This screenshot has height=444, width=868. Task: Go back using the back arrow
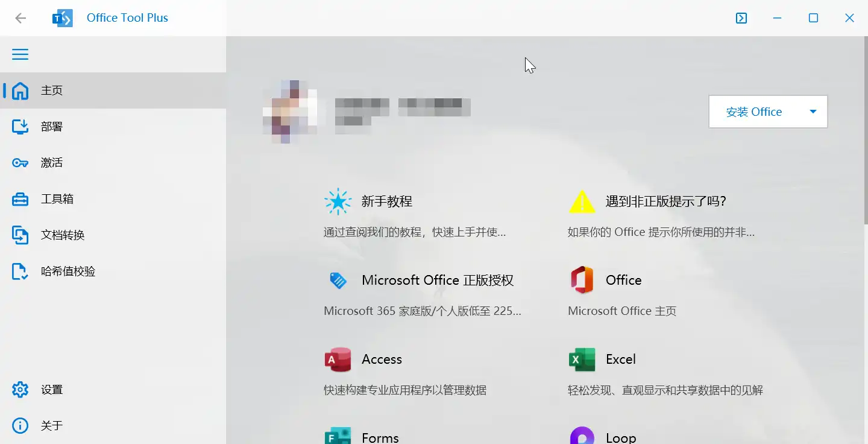tap(20, 18)
